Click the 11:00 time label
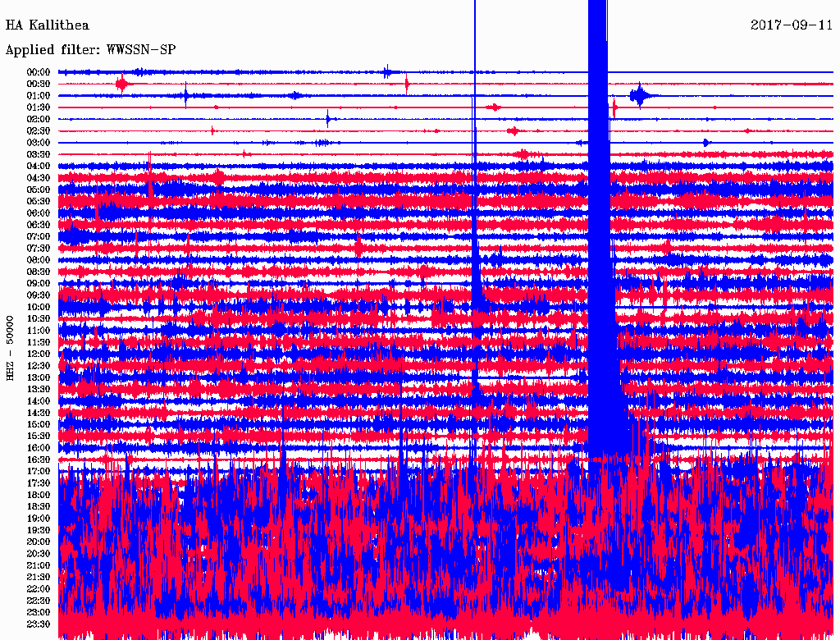This screenshot has width=840, height=640. point(39,330)
